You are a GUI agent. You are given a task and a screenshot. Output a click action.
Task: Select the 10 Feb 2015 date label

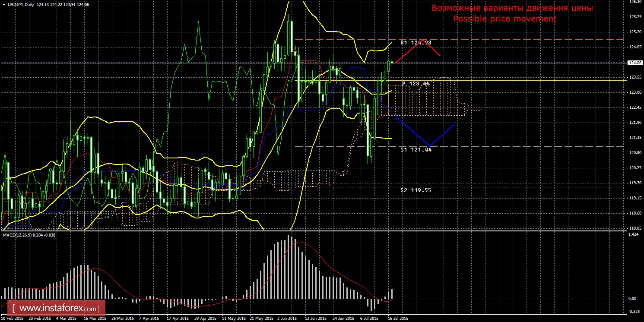click(x=12, y=319)
